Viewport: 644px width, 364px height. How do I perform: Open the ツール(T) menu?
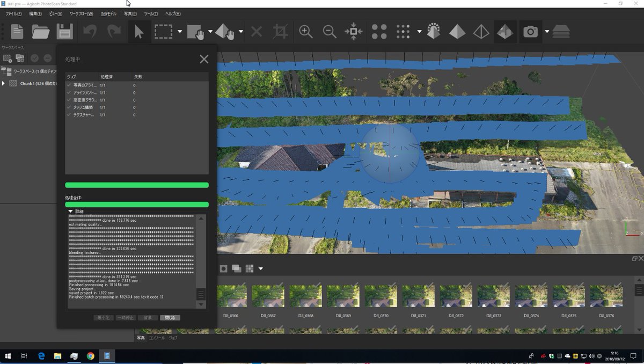(151, 13)
